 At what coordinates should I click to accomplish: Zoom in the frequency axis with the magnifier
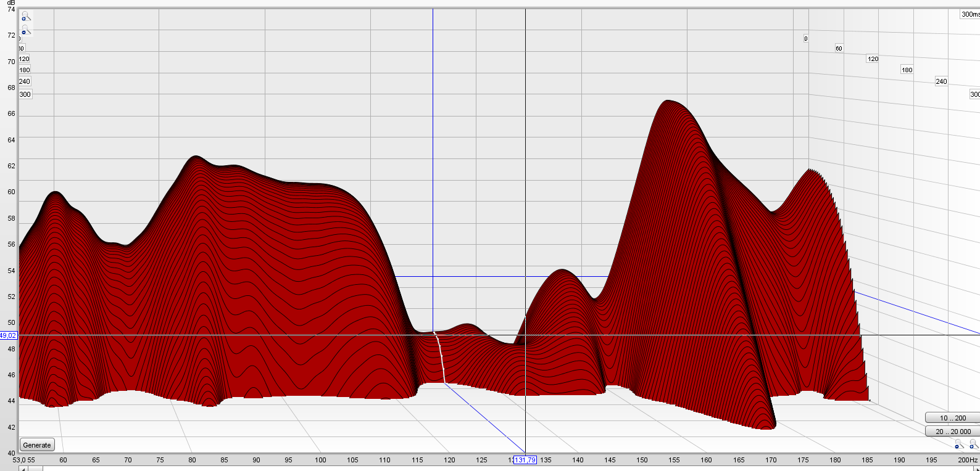click(974, 444)
